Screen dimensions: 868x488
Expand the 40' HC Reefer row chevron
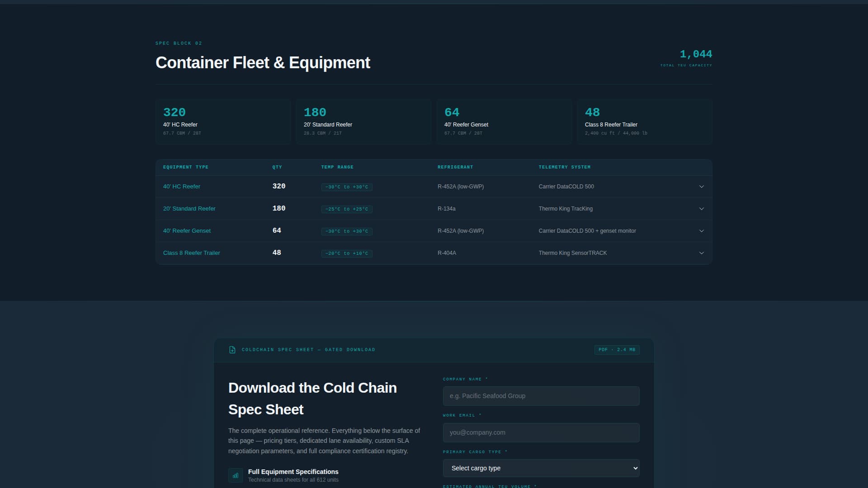pos(701,187)
